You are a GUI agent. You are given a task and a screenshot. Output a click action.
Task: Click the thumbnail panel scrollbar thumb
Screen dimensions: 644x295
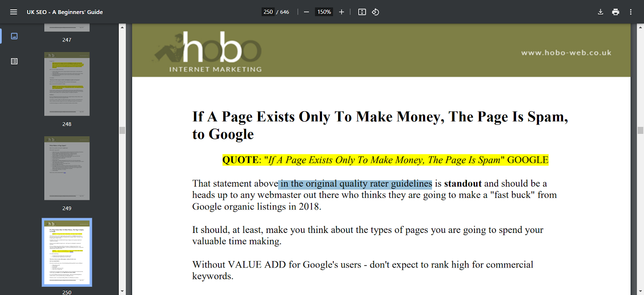[122, 130]
